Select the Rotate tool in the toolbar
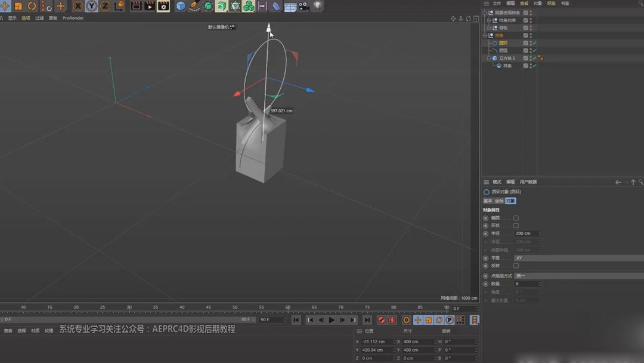The image size is (644, 363). pos(31,6)
